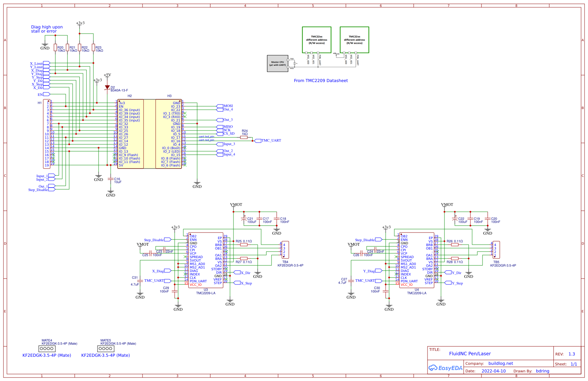
Task: Select the MATE4 KF2EDGK mate connector
Action: [46, 348]
